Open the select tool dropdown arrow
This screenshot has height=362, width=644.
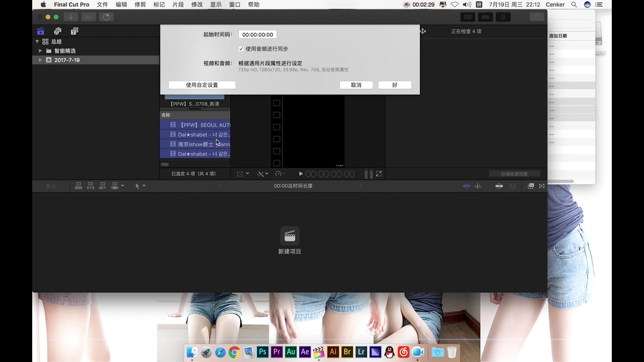pyautogui.click(x=144, y=186)
